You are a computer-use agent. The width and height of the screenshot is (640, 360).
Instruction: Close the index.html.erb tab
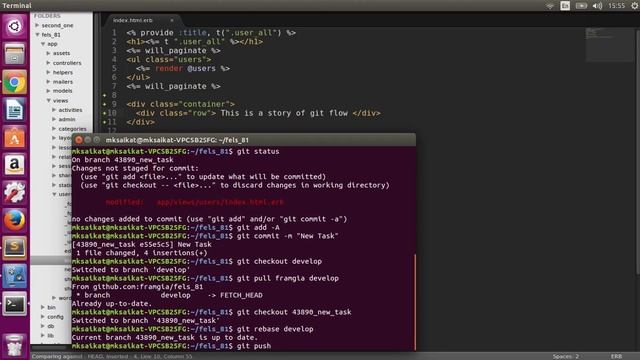click(x=172, y=20)
